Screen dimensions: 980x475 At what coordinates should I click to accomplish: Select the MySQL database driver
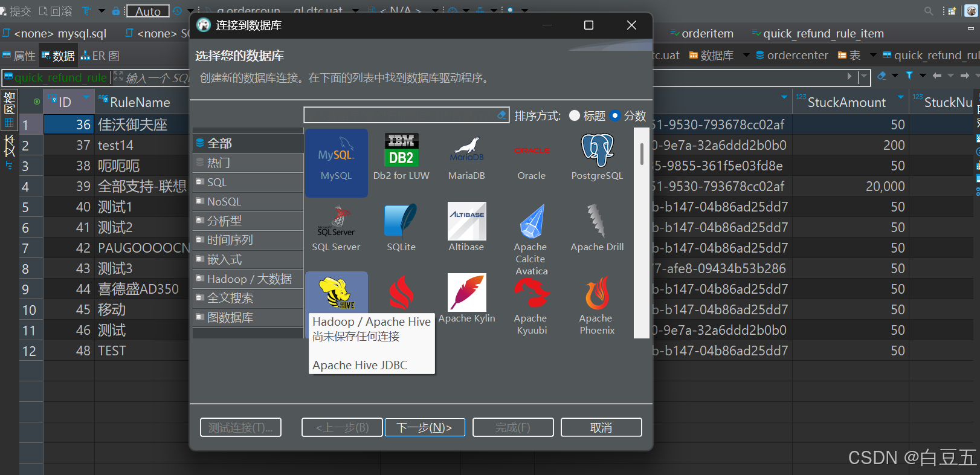click(x=336, y=162)
